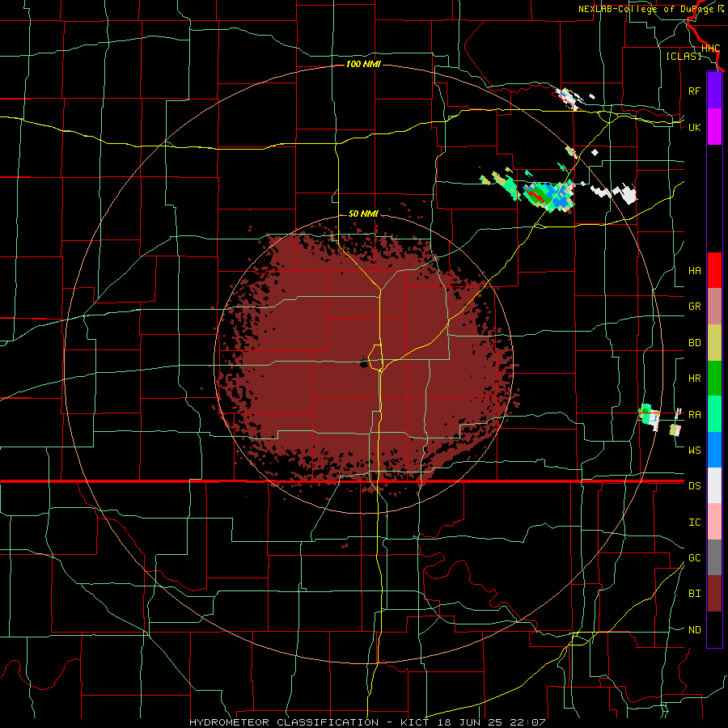728x728 pixels.
Task: Click the HR green legend swatch
Action: pos(714,379)
